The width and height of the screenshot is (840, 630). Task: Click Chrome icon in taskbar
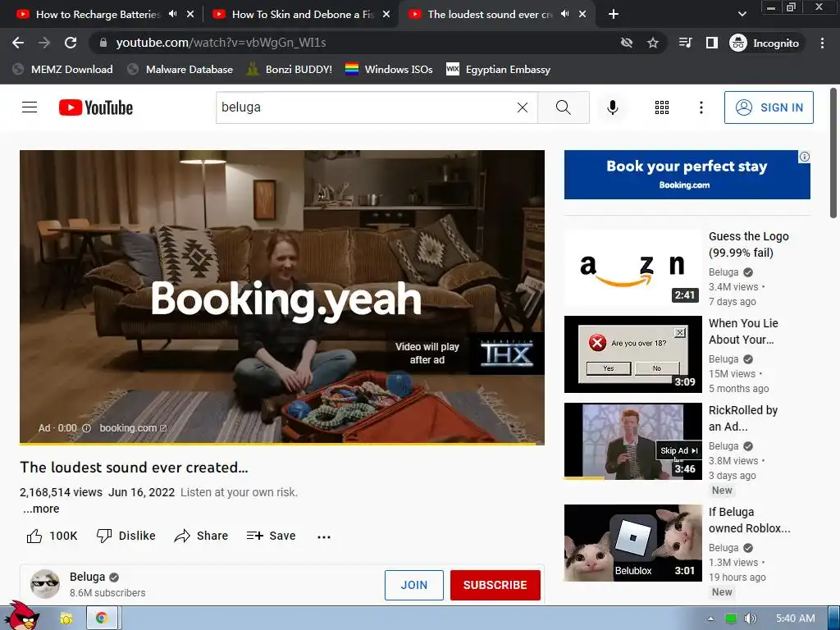(102, 619)
